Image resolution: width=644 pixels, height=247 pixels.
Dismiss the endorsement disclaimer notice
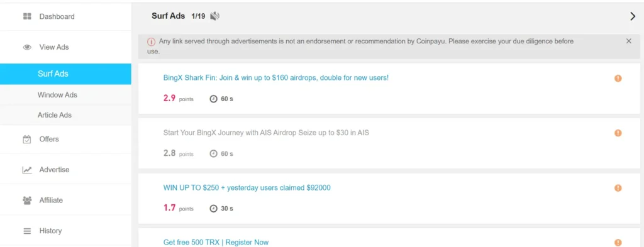628,41
